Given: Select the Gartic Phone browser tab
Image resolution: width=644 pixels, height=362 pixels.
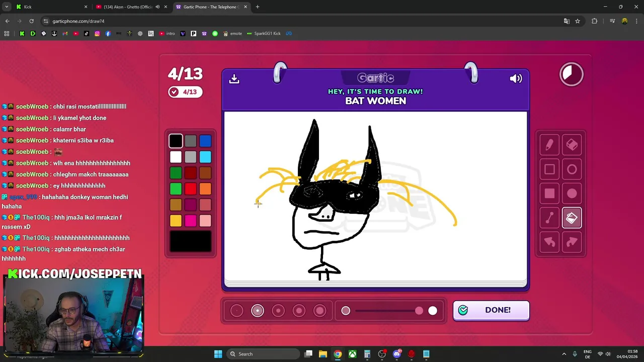Looking at the screenshot, I should click(x=211, y=7).
